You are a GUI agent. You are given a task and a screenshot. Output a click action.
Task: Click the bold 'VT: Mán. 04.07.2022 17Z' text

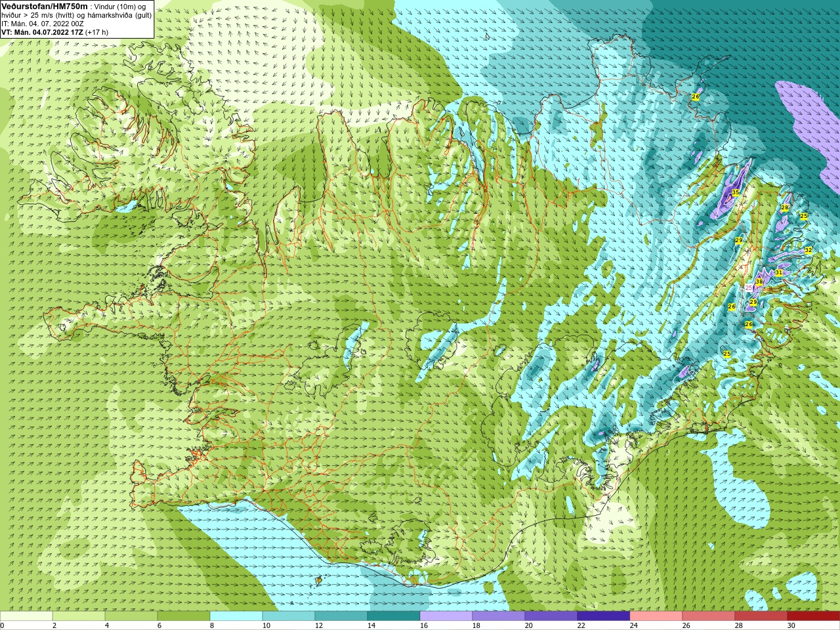pos(42,32)
